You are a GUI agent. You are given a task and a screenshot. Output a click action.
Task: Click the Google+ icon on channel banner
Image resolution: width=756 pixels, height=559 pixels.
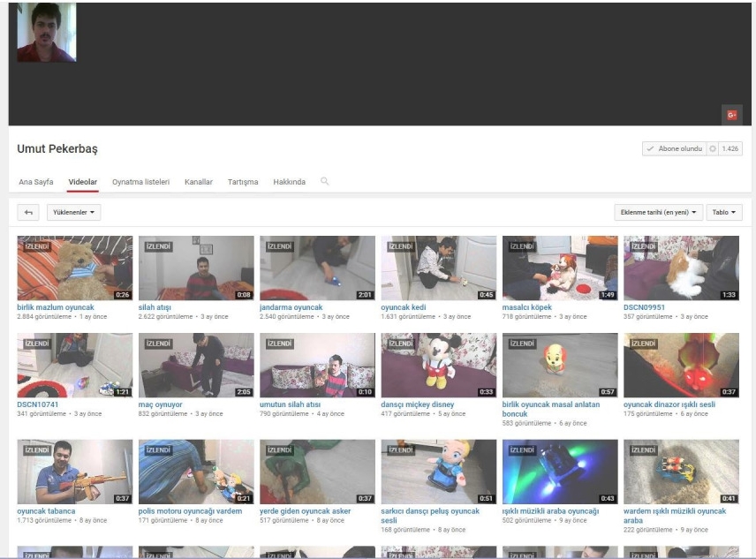coord(731,115)
